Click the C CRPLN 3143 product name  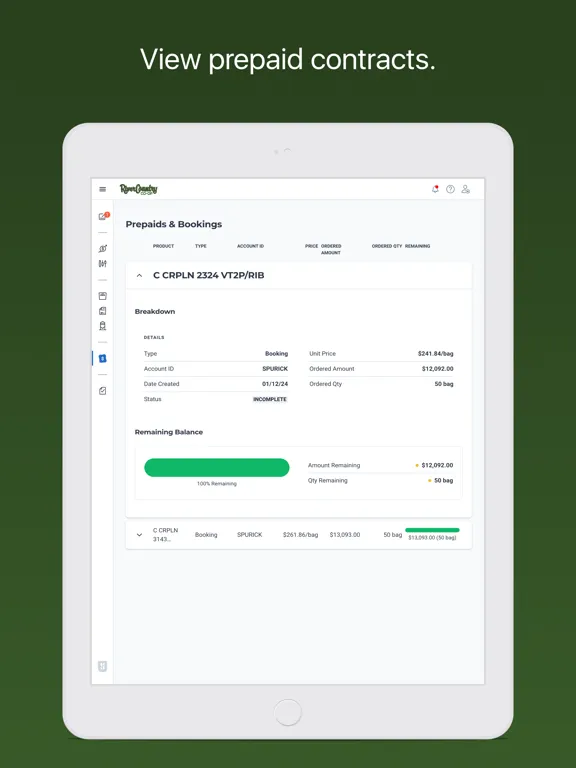click(166, 535)
